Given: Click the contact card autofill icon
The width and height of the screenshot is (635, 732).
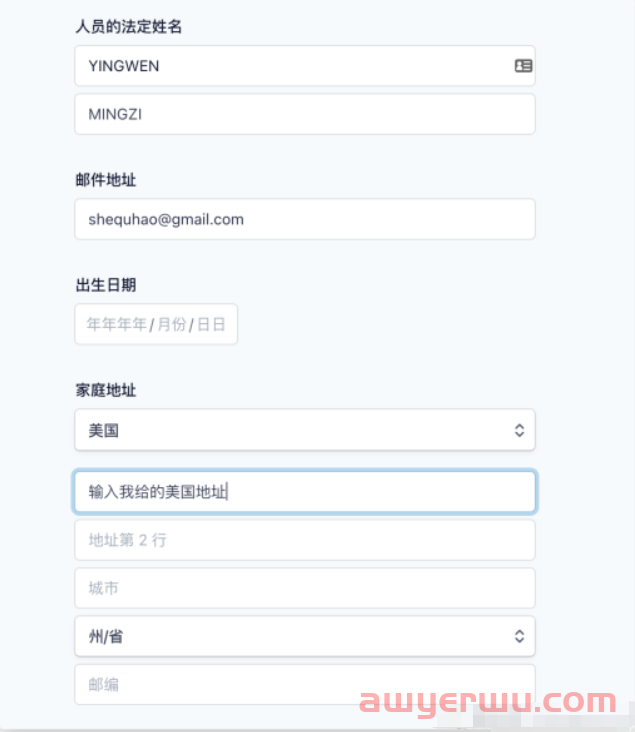Looking at the screenshot, I should click(x=523, y=66).
